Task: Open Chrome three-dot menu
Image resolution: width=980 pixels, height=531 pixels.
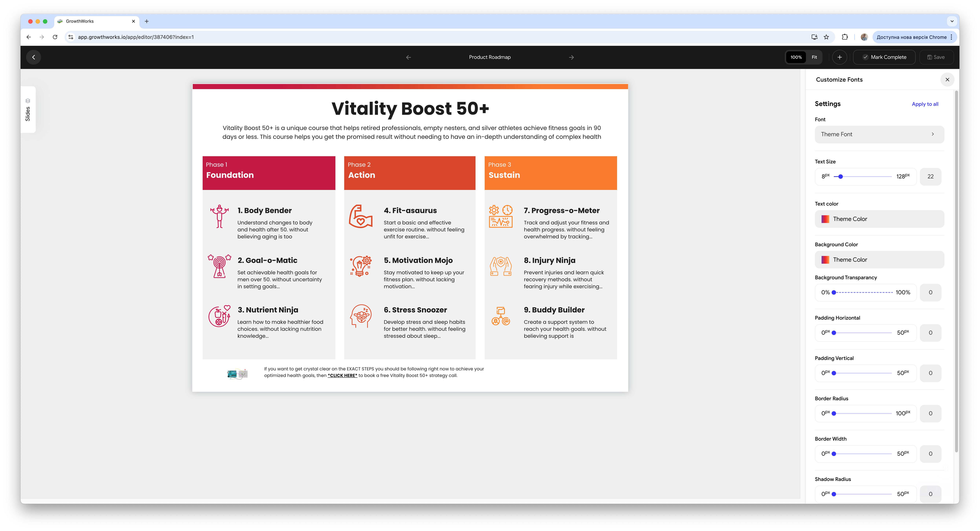Action: click(x=951, y=37)
